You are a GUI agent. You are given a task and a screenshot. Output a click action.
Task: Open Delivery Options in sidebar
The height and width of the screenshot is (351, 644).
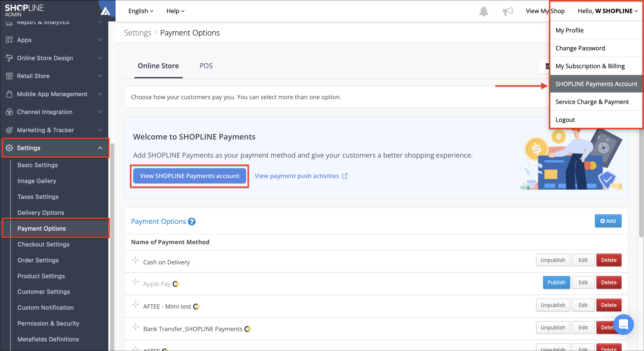(x=41, y=213)
